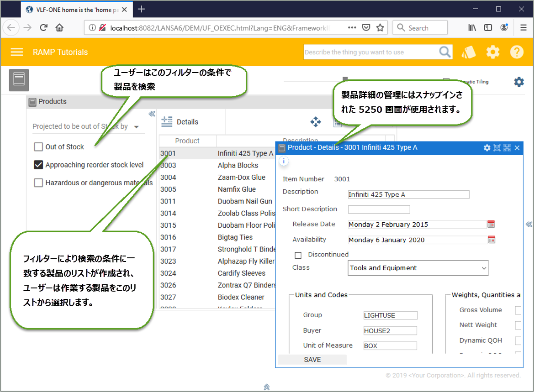Select product row 3001 Infiniti 425 Type A
Screen dimensions: 534x392
217,153
